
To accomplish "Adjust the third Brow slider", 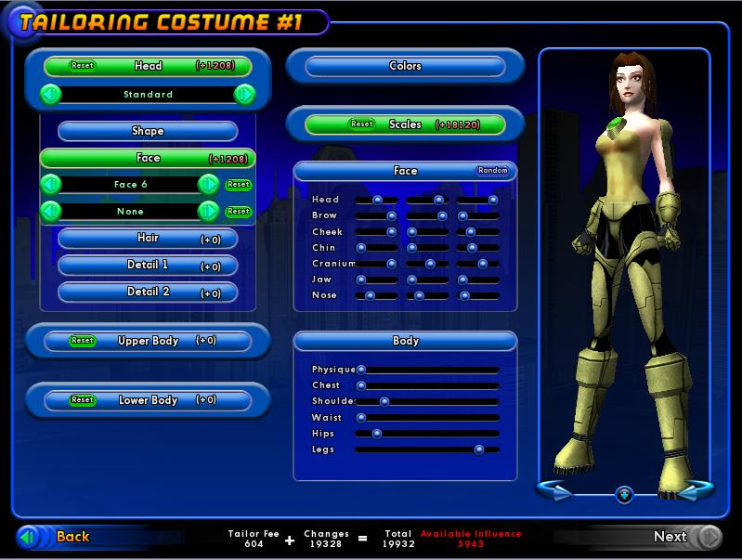I will pyautogui.click(x=478, y=216).
